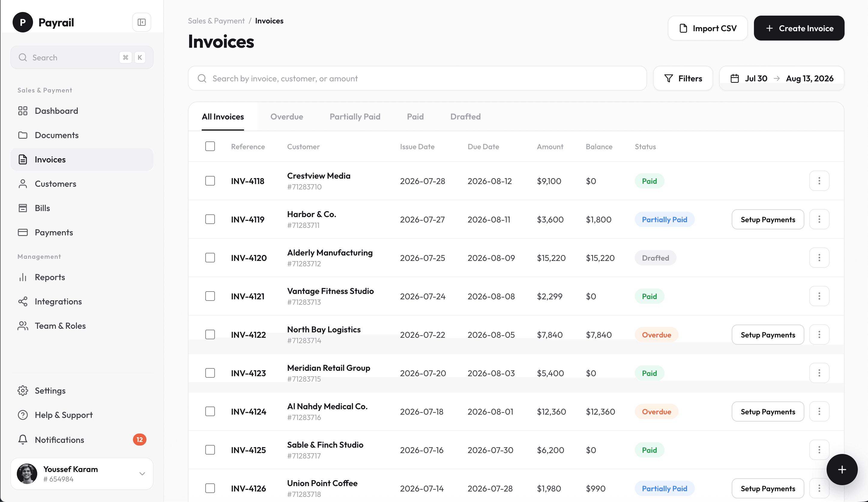Click the Overdue badge for INV-4122
Viewport: 868px width, 502px height.
[x=656, y=334]
